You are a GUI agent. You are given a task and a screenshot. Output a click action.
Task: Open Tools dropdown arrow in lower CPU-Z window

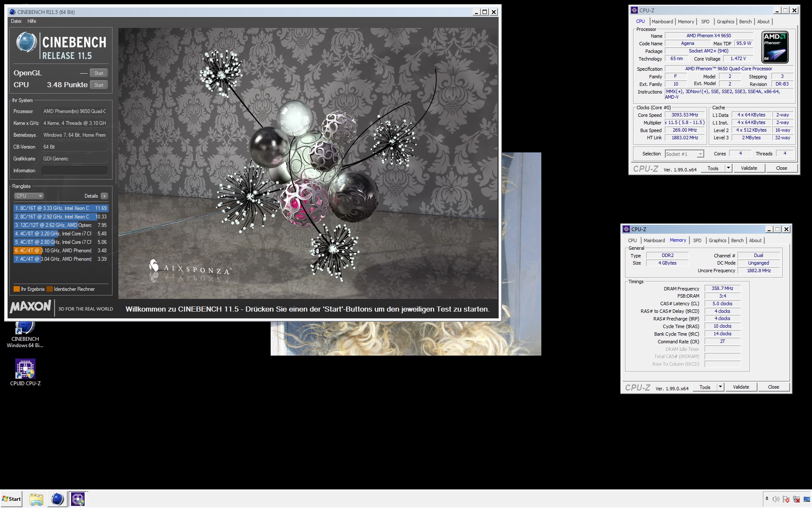coord(720,387)
